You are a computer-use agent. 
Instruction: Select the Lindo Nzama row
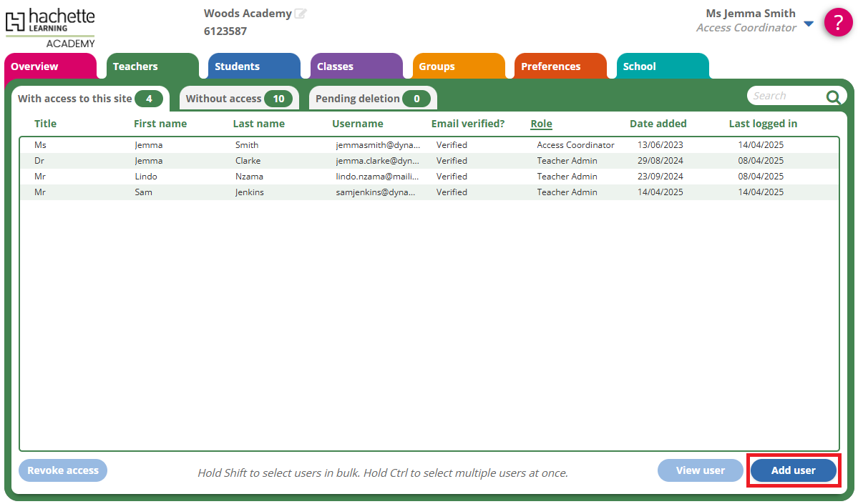point(428,177)
